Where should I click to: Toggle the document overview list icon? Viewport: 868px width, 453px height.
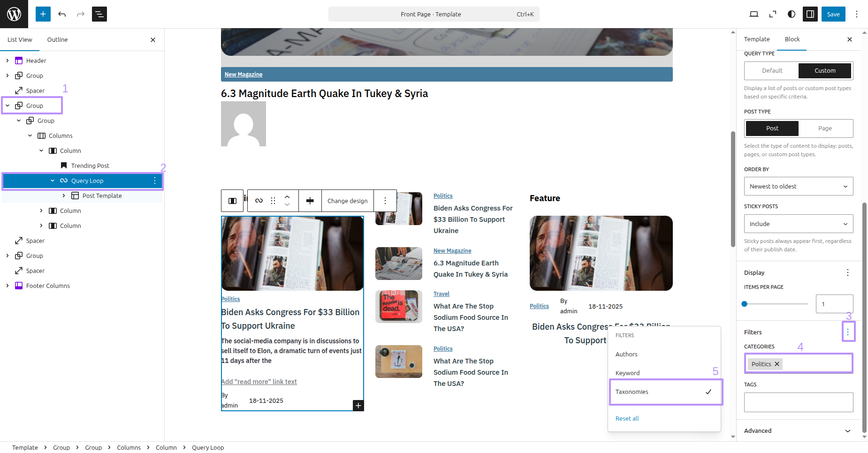click(99, 14)
